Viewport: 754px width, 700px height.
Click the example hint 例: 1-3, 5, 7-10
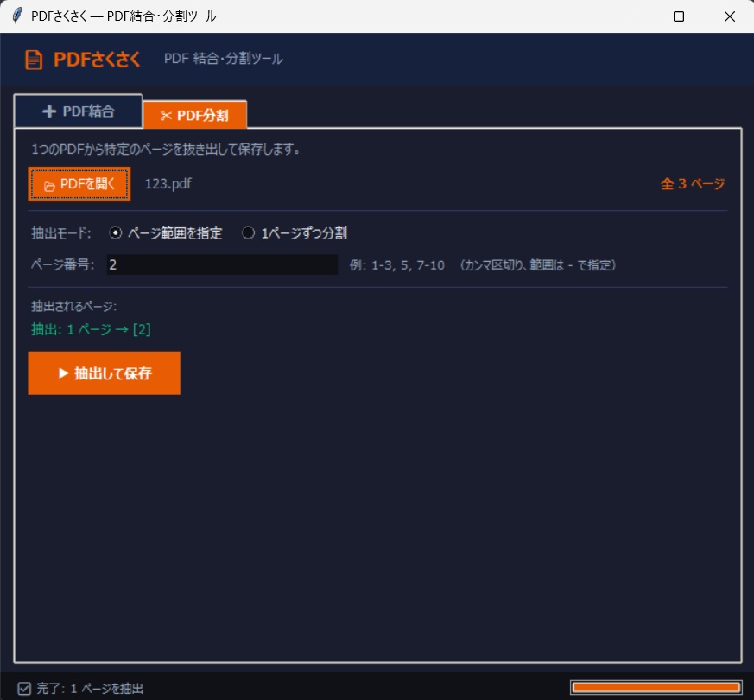(397, 265)
